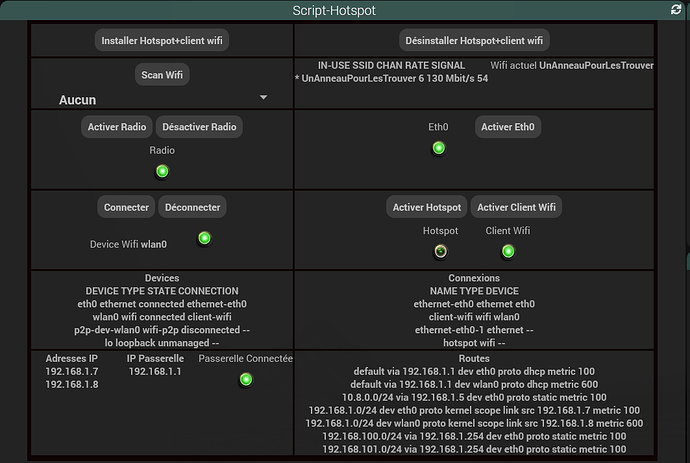690x463 pixels.
Task: Click the Activer Hotspot button
Action: pyautogui.click(x=427, y=207)
